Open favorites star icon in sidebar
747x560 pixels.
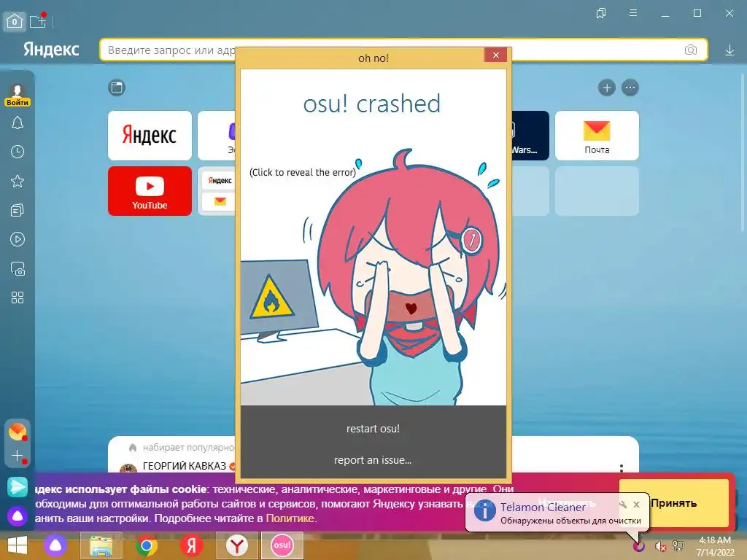point(18,181)
